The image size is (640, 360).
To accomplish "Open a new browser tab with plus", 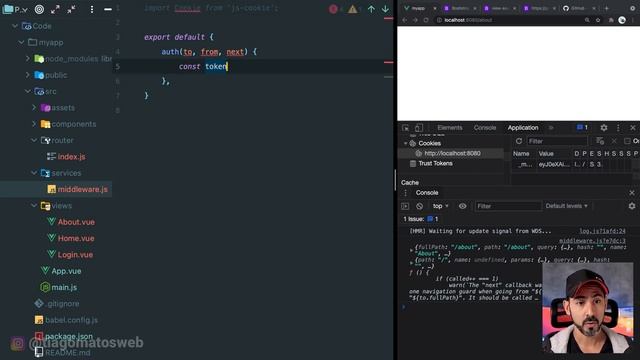I will 606,8.
